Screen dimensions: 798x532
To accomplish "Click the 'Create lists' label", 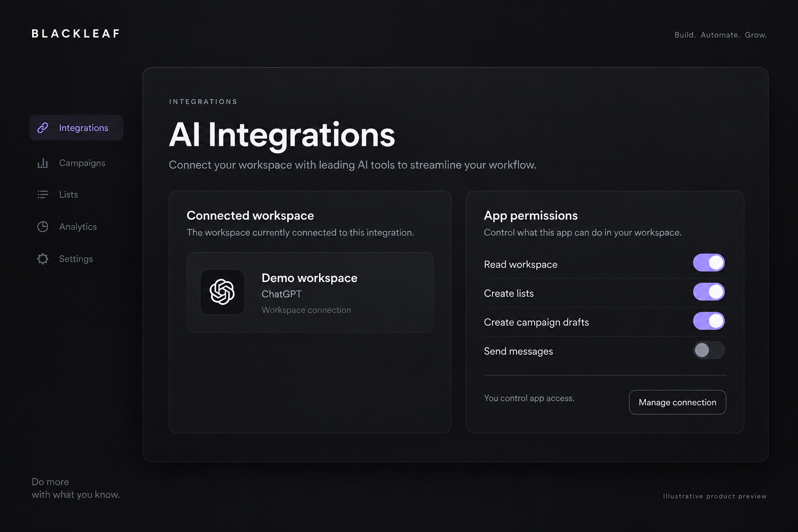I will 509,294.
